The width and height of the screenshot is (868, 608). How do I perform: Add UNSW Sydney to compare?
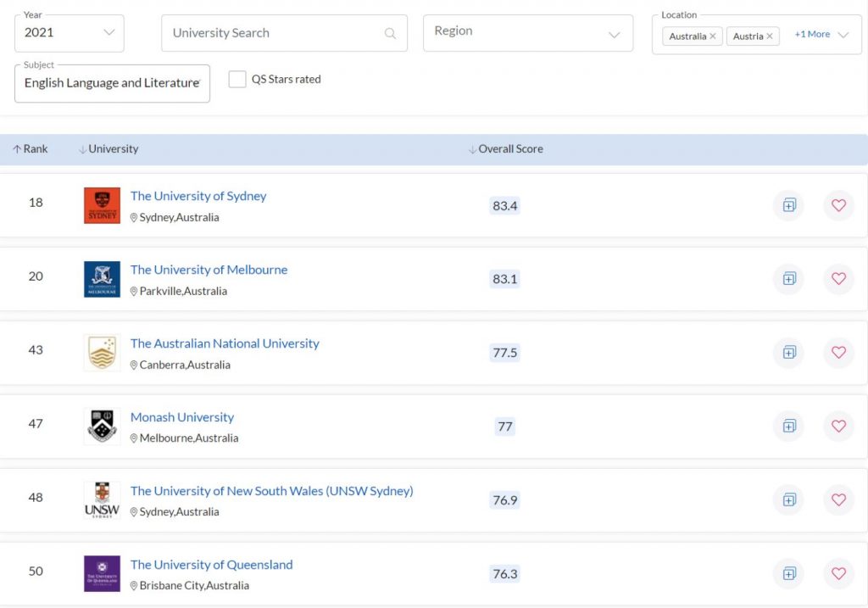(x=789, y=500)
